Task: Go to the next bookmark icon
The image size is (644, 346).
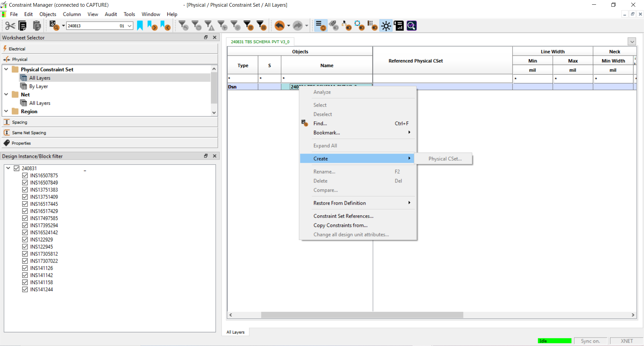Action: (x=153, y=26)
